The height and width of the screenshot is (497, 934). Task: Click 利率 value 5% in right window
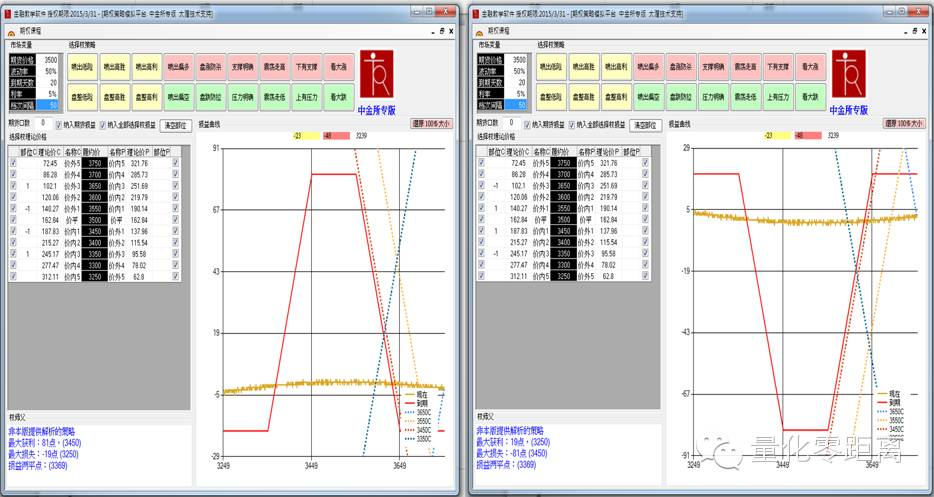point(517,94)
